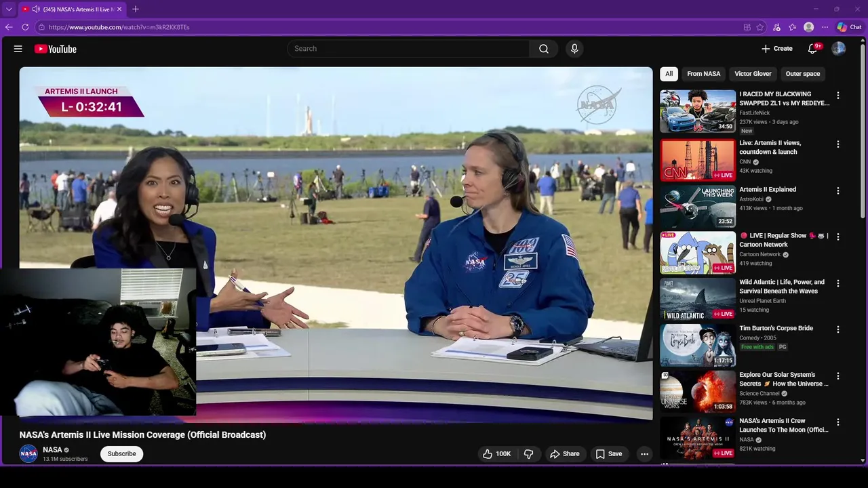This screenshot has height=488, width=868.
Task: Open options for I RACED MY BLACKWING video
Action: pos(837,96)
